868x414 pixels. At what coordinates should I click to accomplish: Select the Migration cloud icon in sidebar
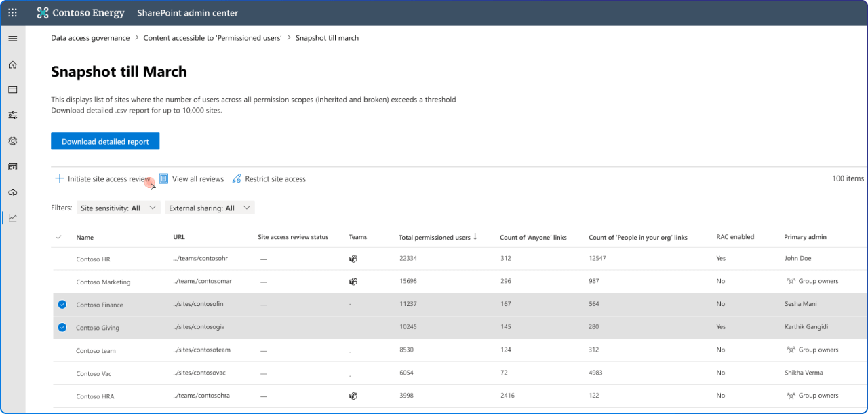12,192
